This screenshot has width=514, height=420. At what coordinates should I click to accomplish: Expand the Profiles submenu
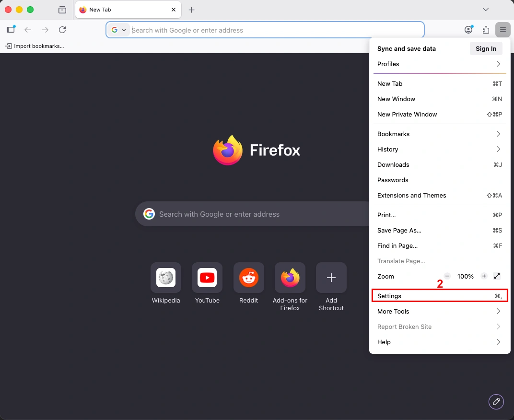(x=440, y=64)
